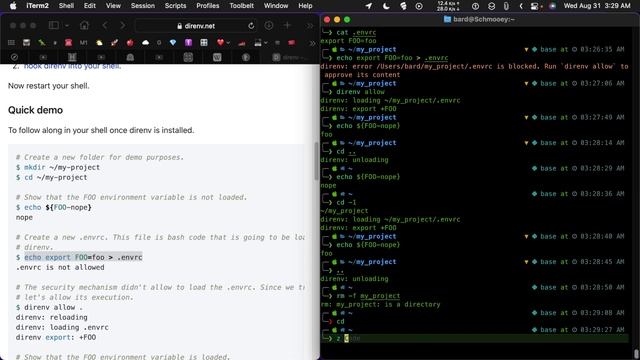This screenshot has height=360, width=640.
Task: Click the 'Quick demo' heading
Action: (36, 110)
